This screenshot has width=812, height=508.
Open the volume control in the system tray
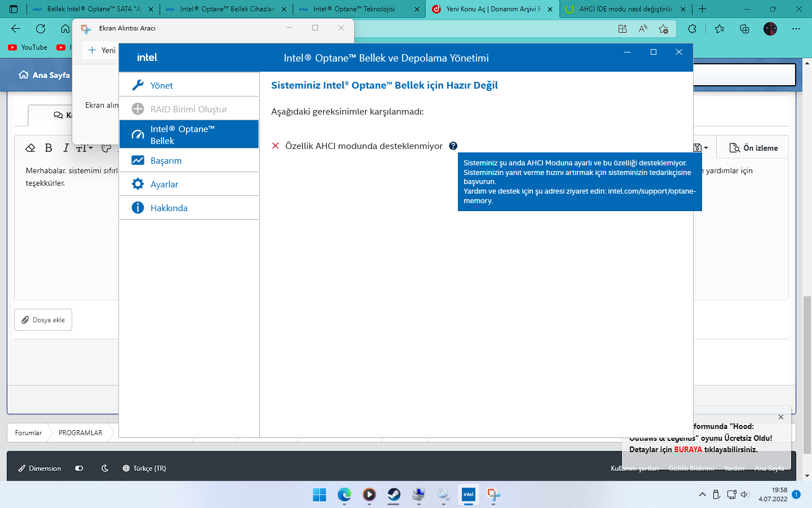(745, 495)
